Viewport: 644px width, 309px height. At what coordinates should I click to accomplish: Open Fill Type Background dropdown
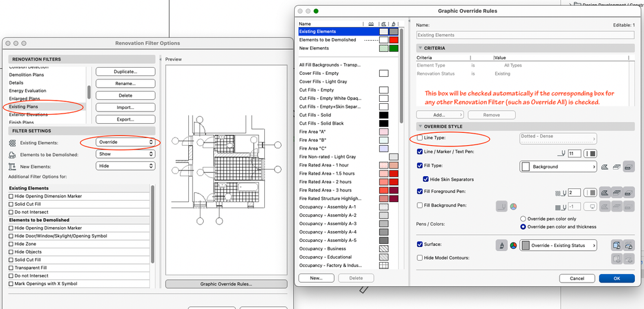point(558,166)
